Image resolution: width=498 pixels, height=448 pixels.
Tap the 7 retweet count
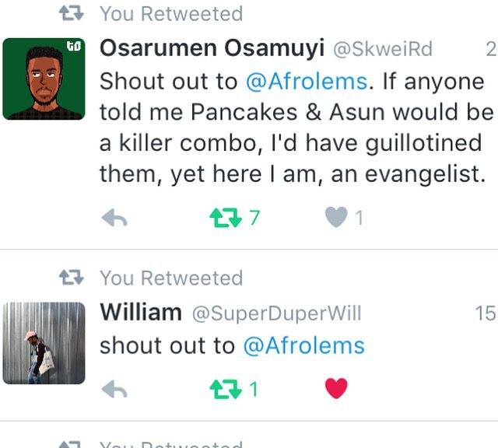click(254, 218)
